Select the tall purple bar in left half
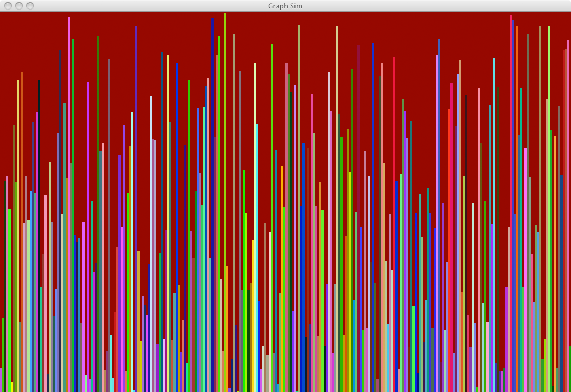The height and width of the screenshot is (392, 571). [136, 132]
